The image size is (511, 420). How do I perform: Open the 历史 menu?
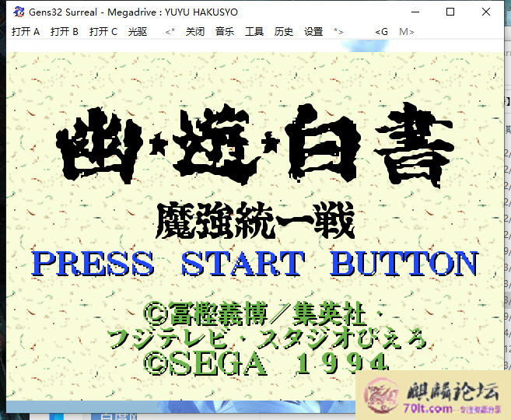point(284,32)
